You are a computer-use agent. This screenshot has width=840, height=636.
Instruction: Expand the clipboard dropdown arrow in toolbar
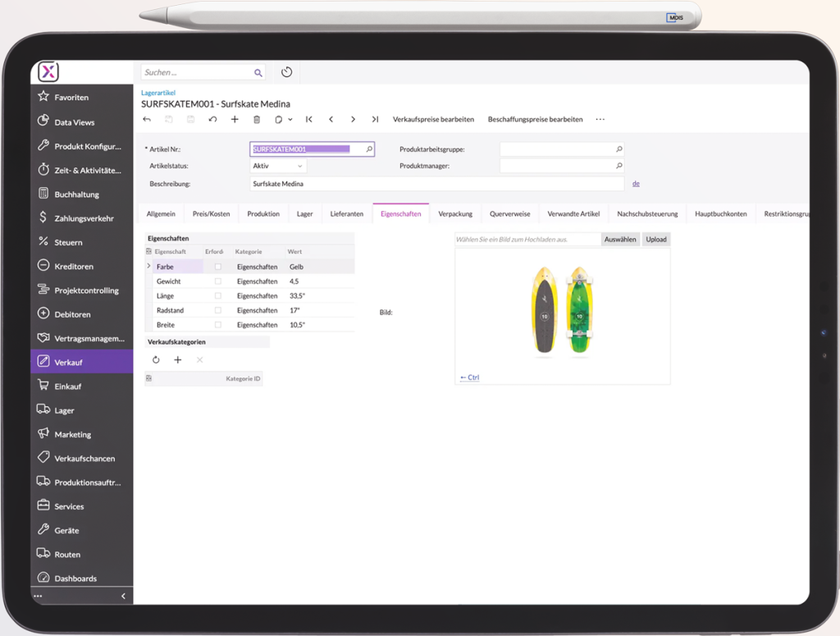pyautogui.click(x=290, y=120)
